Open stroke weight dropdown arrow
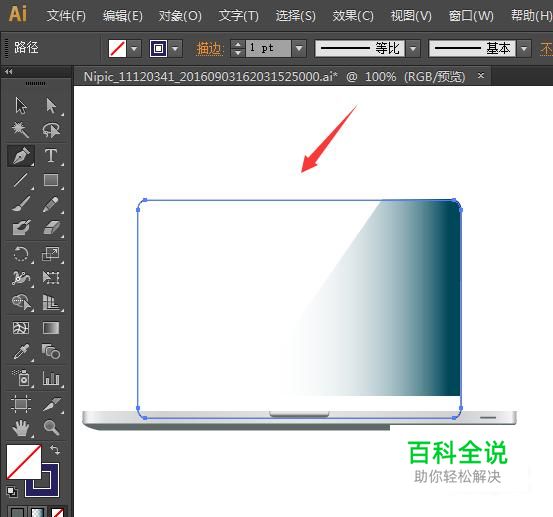 pyautogui.click(x=299, y=48)
